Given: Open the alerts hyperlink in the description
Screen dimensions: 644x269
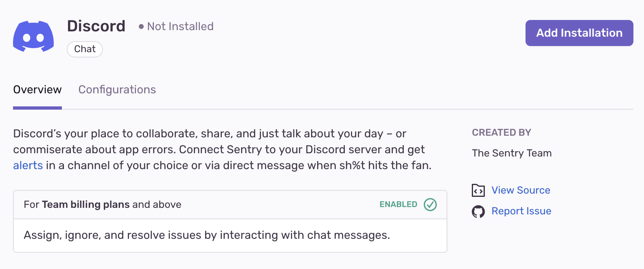Looking at the screenshot, I should 28,165.
